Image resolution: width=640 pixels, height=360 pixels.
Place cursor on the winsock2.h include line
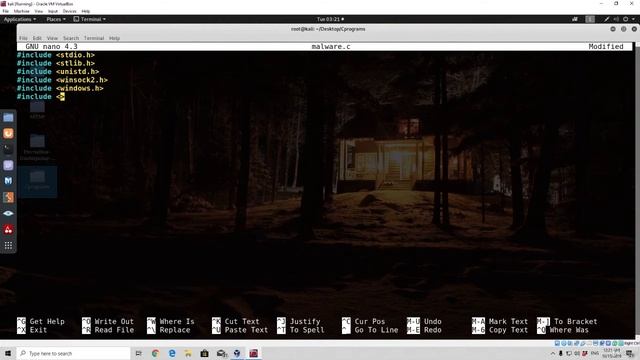coord(62,80)
